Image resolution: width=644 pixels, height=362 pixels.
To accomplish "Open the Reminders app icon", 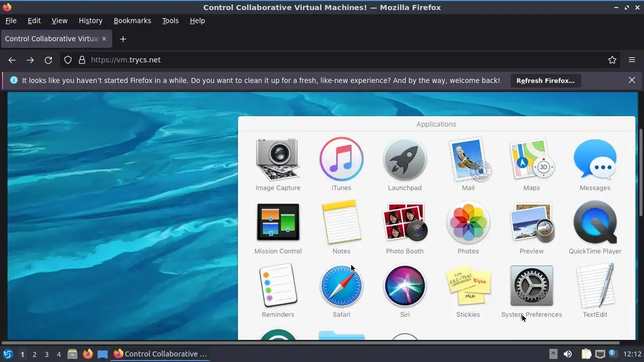I will (x=278, y=286).
